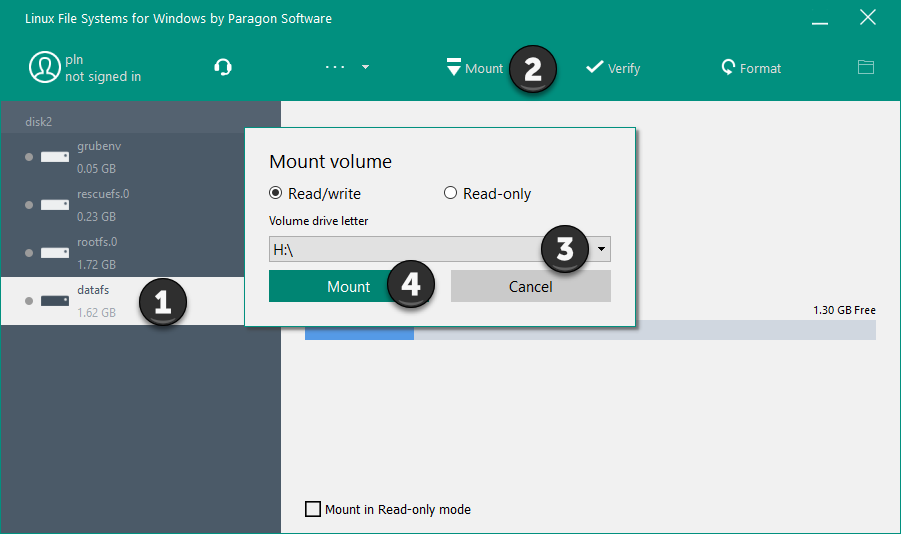Click the disk2 header in sidebar
901x534 pixels.
39,121
